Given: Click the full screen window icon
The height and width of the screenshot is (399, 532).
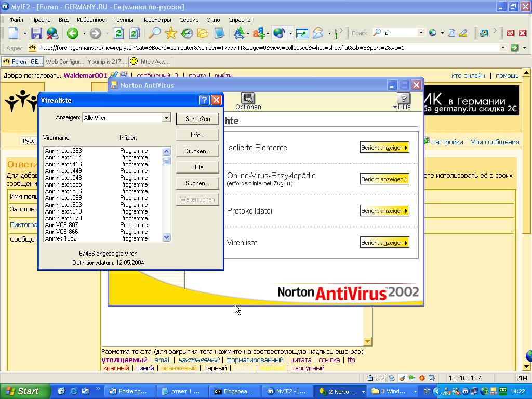Looking at the screenshot, I should [302, 33].
